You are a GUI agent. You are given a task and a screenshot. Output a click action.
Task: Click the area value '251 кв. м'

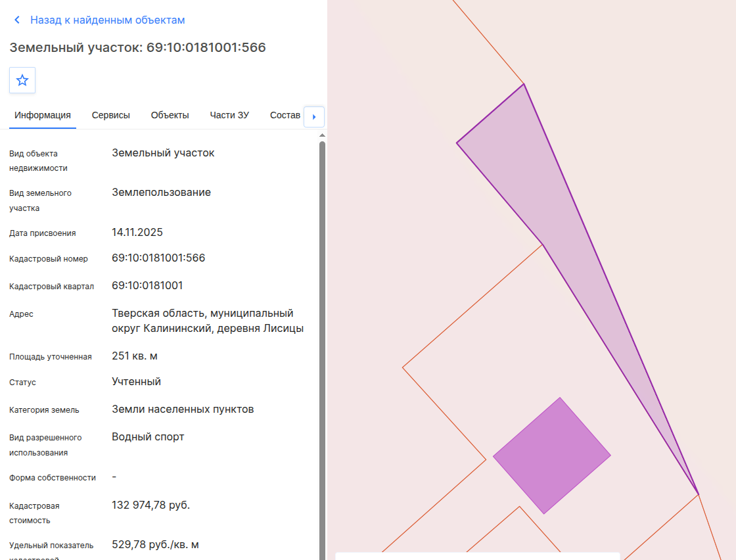[134, 356]
